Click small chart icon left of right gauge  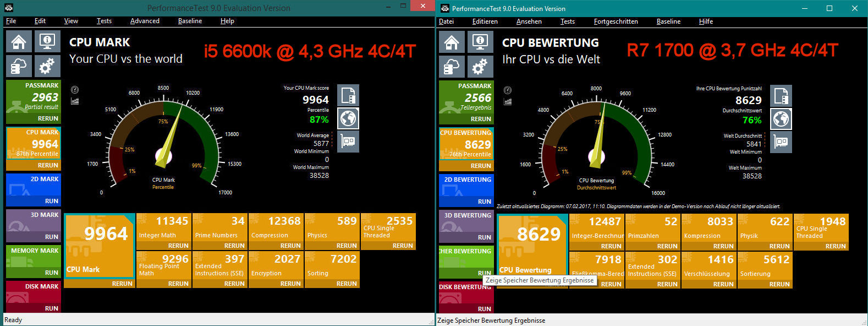click(508, 101)
